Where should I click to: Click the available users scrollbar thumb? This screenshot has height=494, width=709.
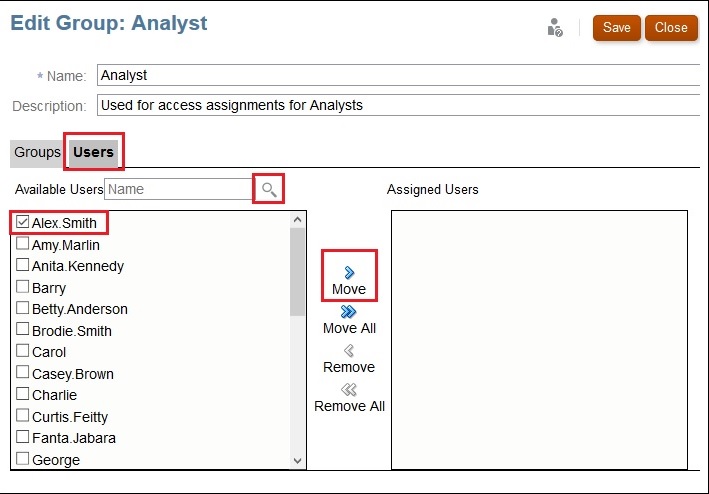pyautogui.click(x=298, y=272)
